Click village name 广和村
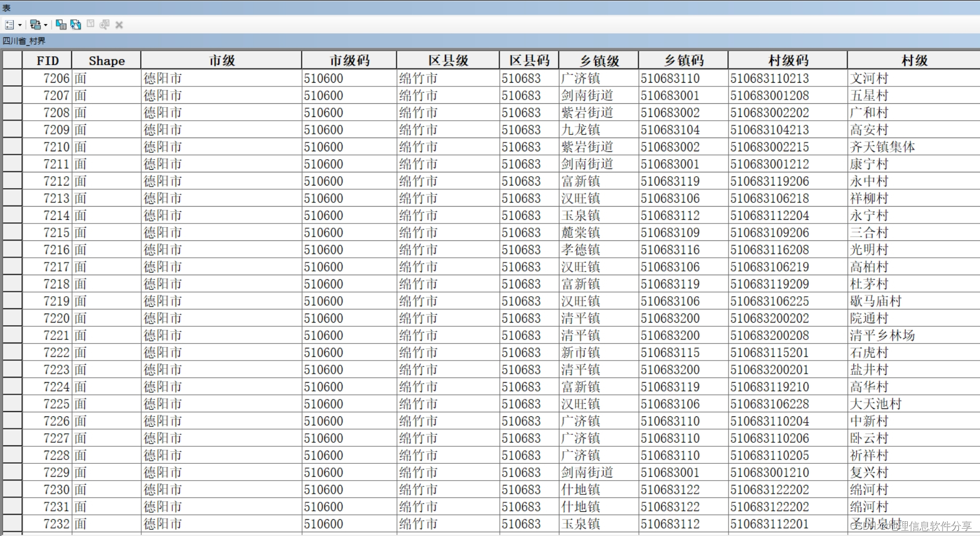This screenshot has width=980, height=536. coord(869,112)
